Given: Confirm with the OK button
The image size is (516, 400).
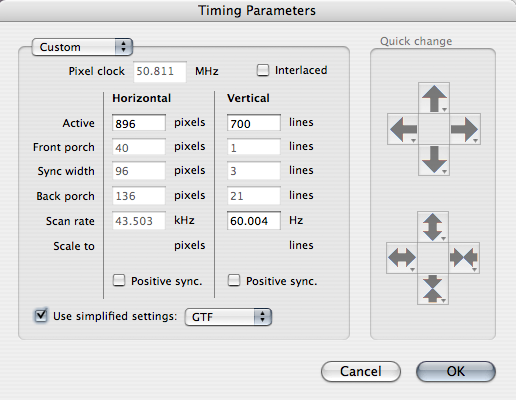Looking at the screenshot, I should 456,371.
